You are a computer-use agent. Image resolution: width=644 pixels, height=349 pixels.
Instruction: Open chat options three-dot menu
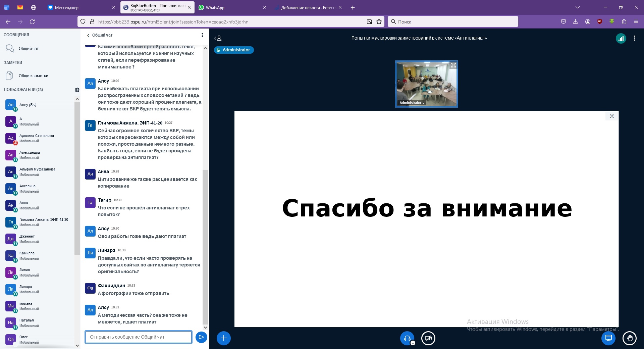tap(202, 35)
